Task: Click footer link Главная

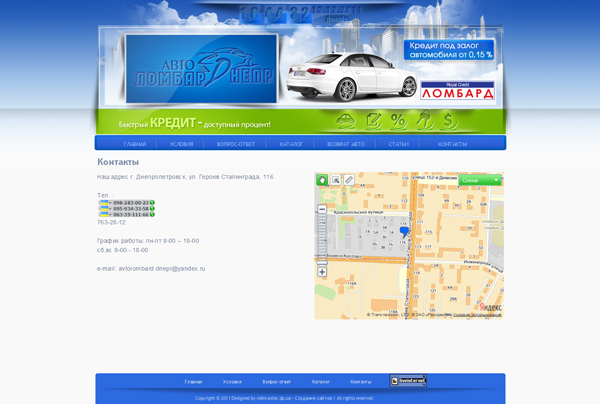Action: tap(193, 382)
